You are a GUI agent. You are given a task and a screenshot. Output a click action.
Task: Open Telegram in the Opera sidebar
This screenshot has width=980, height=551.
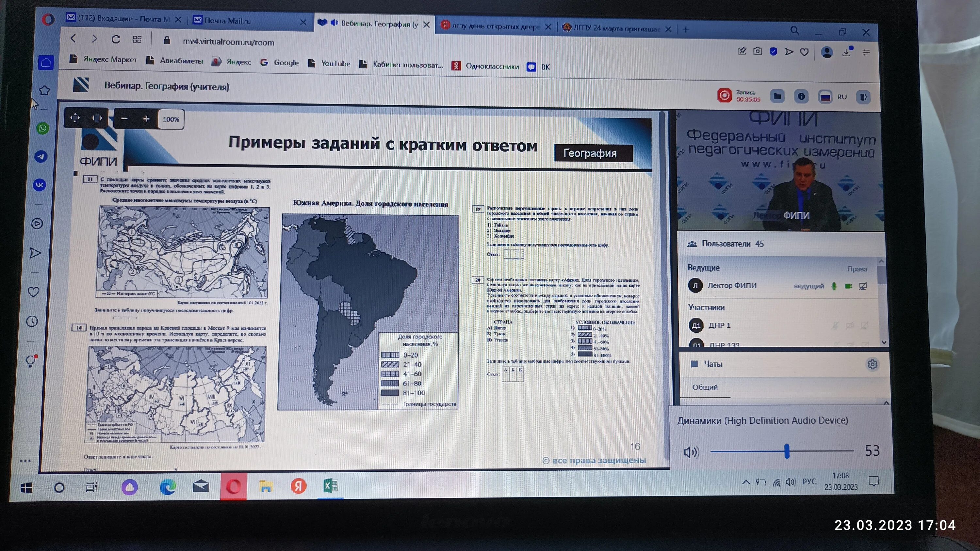[41, 156]
